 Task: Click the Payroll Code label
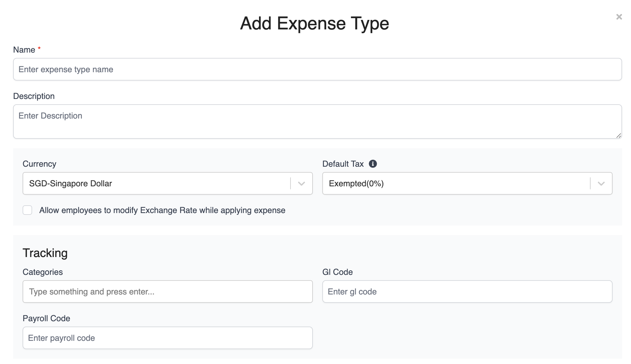click(x=46, y=319)
